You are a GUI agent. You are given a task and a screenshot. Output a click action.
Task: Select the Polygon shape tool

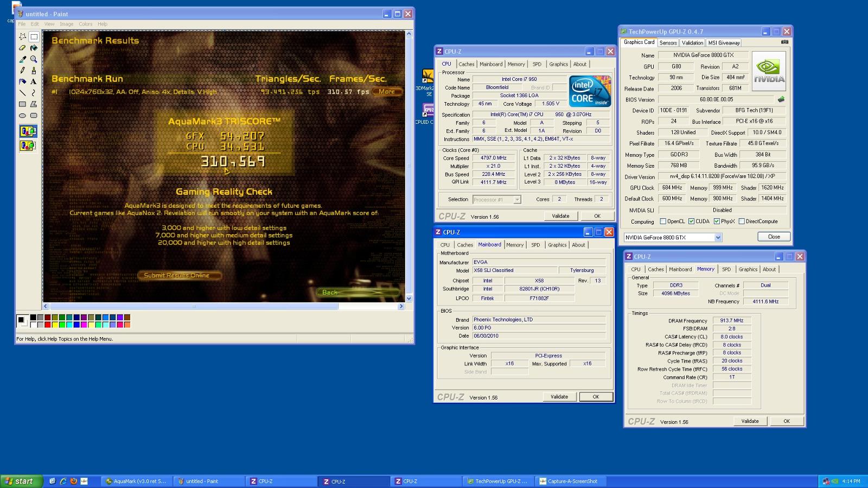[34, 104]
